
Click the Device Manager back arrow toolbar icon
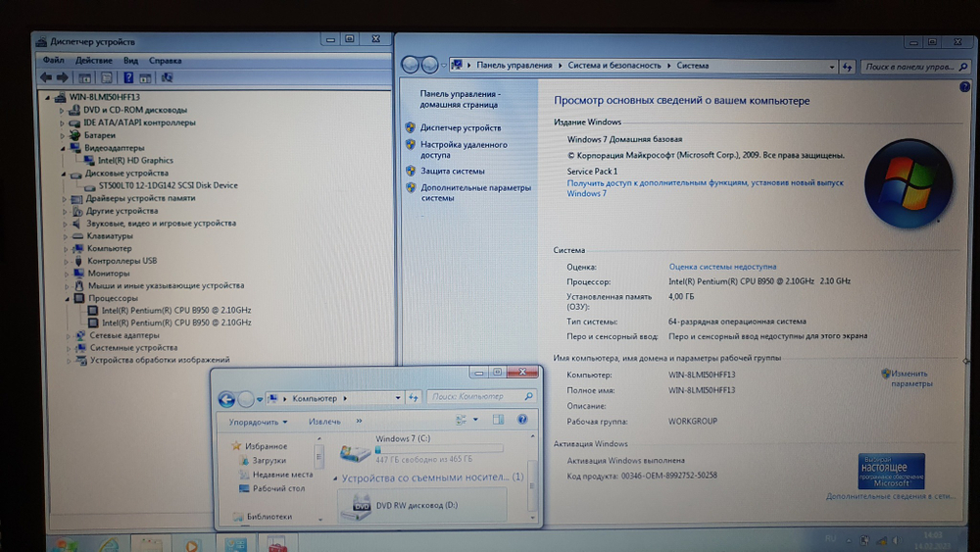point(45,77)
